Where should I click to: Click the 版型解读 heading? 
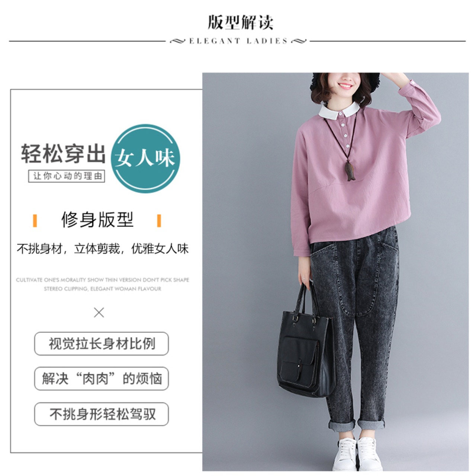click(240, 22)
